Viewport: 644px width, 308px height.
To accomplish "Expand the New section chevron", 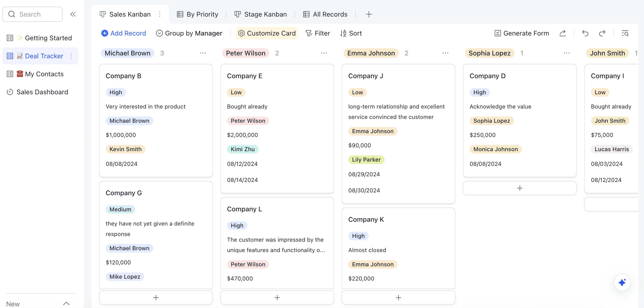I will 66,303.
